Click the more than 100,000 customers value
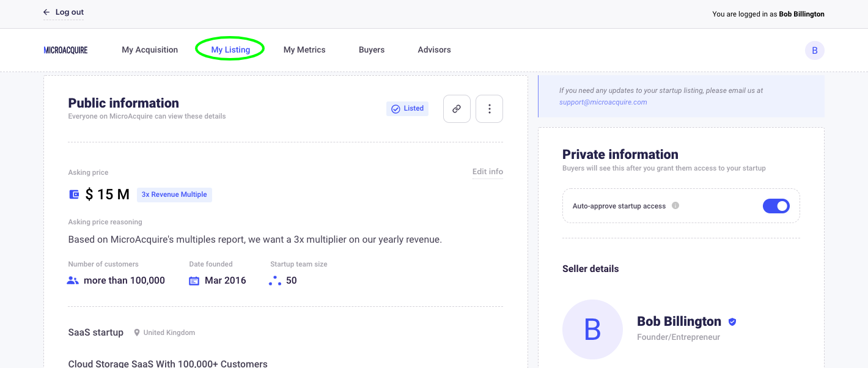This screenshot has height=368, width=868. [125, 281]
